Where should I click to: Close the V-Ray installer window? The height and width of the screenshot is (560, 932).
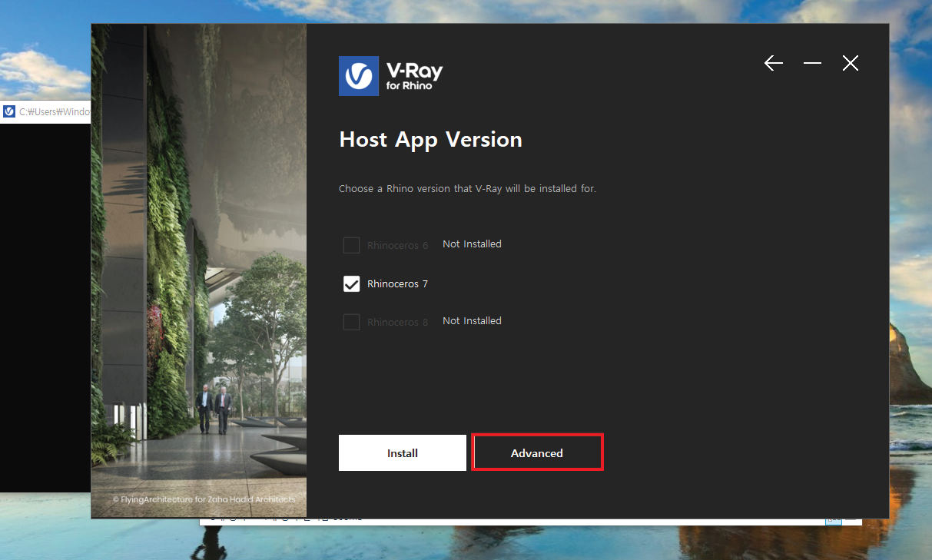click(850, 63)
